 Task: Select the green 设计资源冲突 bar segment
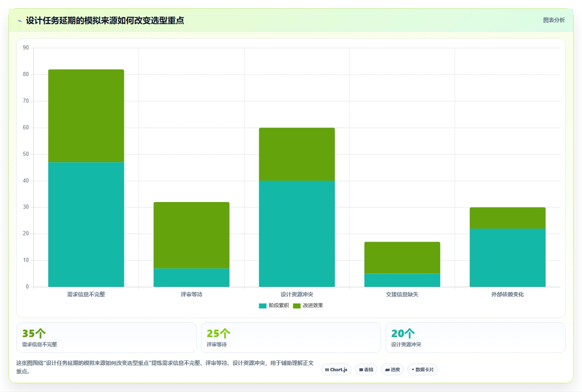297,154
